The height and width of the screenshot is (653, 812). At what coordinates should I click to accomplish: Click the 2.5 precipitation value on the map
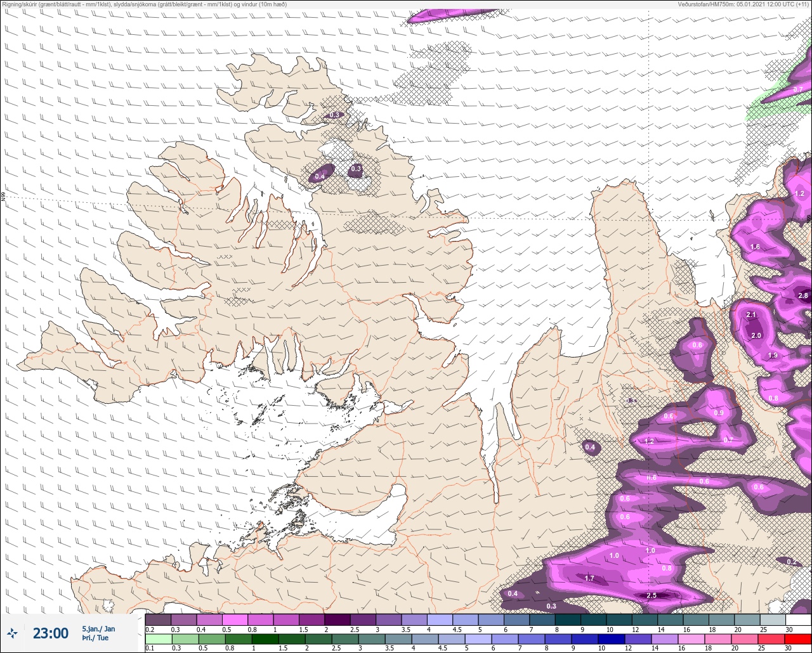click(652, 595)
